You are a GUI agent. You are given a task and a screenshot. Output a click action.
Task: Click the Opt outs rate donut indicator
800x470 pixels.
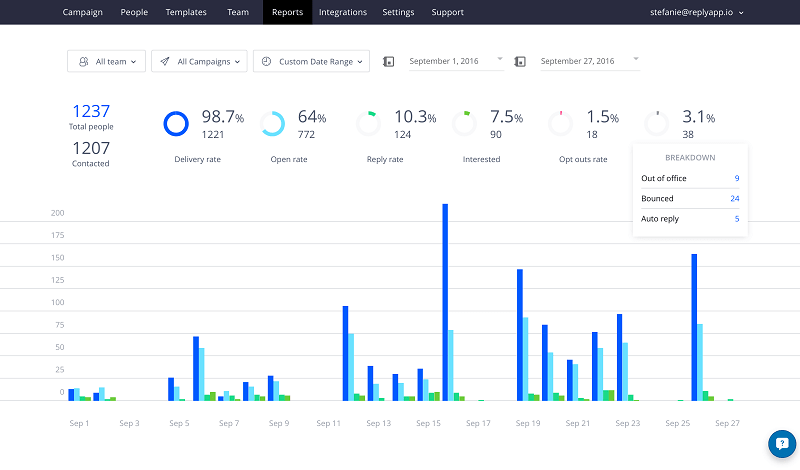coord(560,123)
